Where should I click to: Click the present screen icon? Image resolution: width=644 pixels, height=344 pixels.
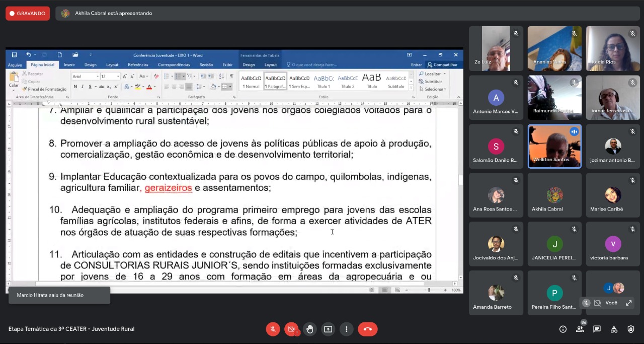[328, 329]
